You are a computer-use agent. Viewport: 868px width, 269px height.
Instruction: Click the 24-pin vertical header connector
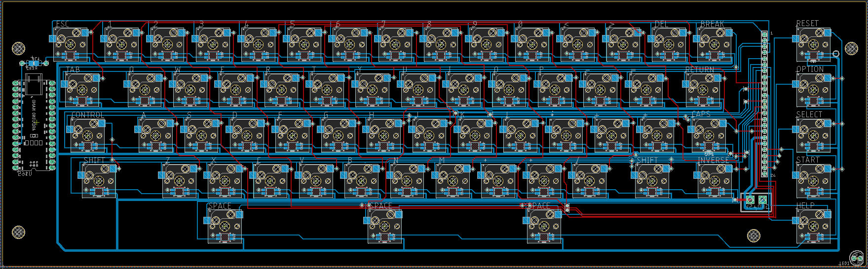tap(764, 104)
